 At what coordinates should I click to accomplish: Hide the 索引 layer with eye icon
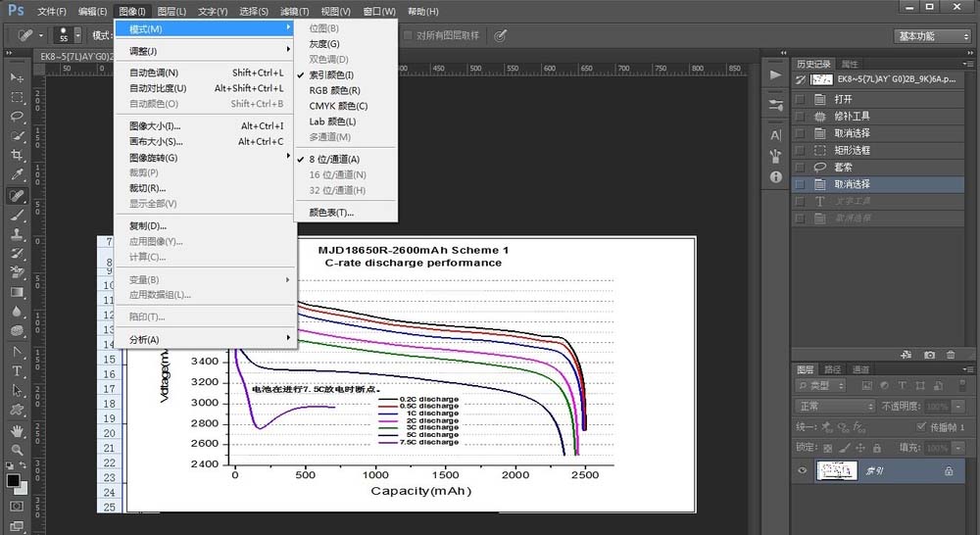pos(803,471)
